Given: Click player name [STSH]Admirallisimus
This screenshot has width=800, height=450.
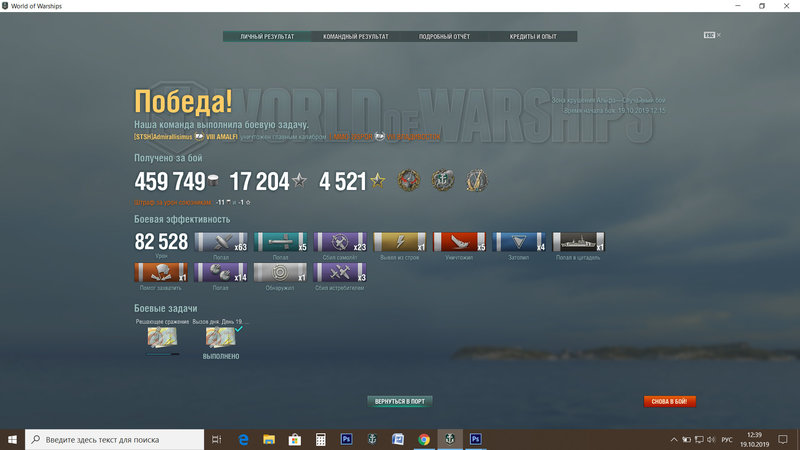Looking at the screenshot, I should click(163, 137).
